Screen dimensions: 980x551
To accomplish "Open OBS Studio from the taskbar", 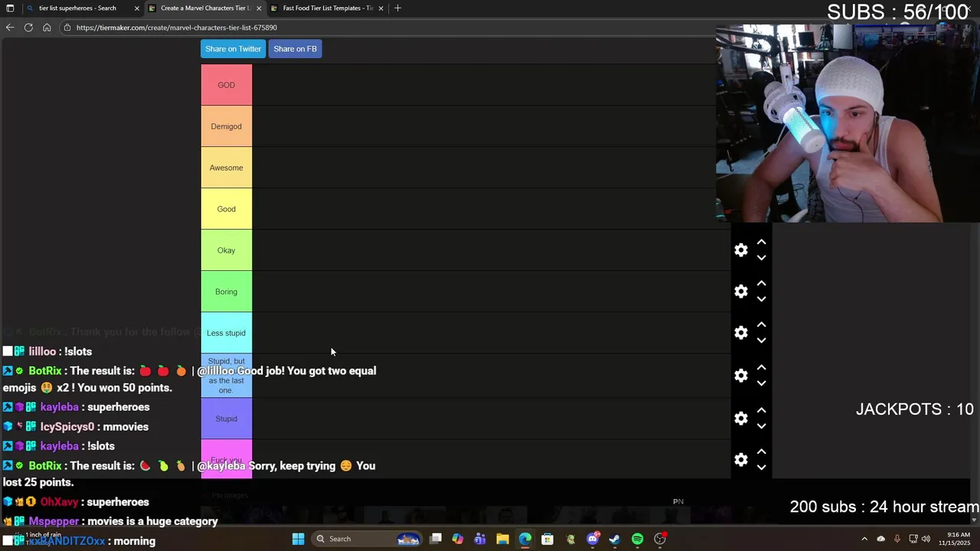I will click(660, 539).
